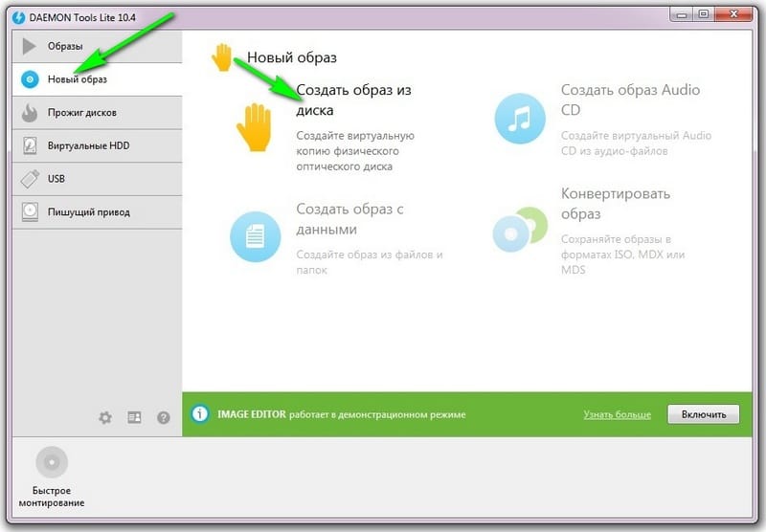Click the USB stick icon
The width and height of the screenshot is (766, 532).
click(x=30, y=179)
